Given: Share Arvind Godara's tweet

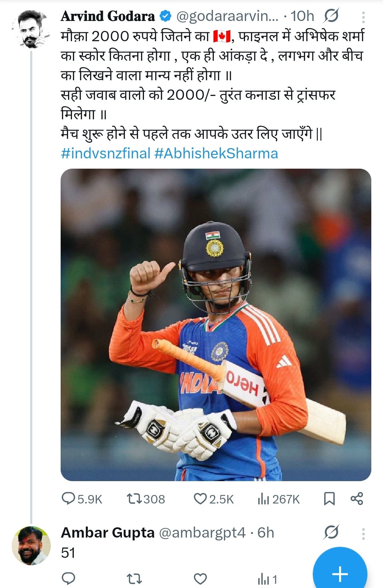Looking at the screenshot, I should coord(357,499).
